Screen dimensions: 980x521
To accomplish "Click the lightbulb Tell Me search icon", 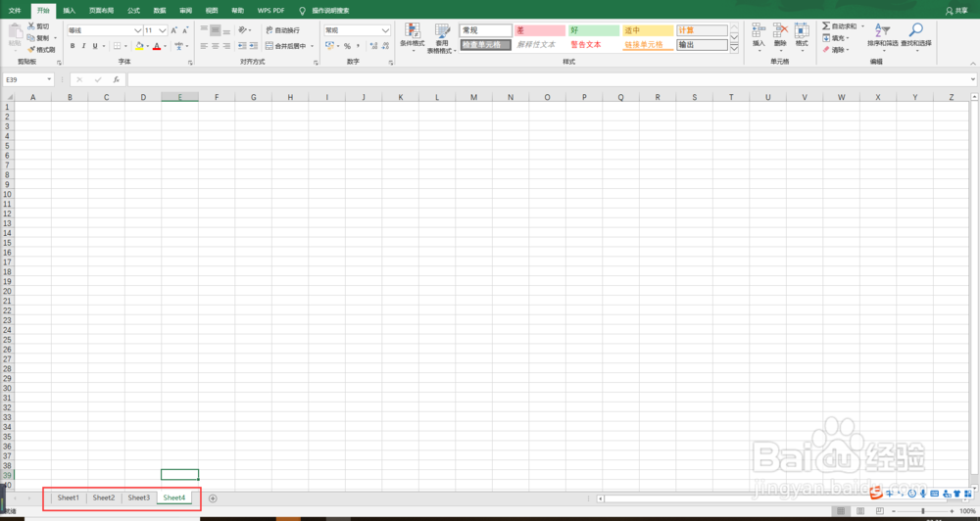I will coord(303,11).
